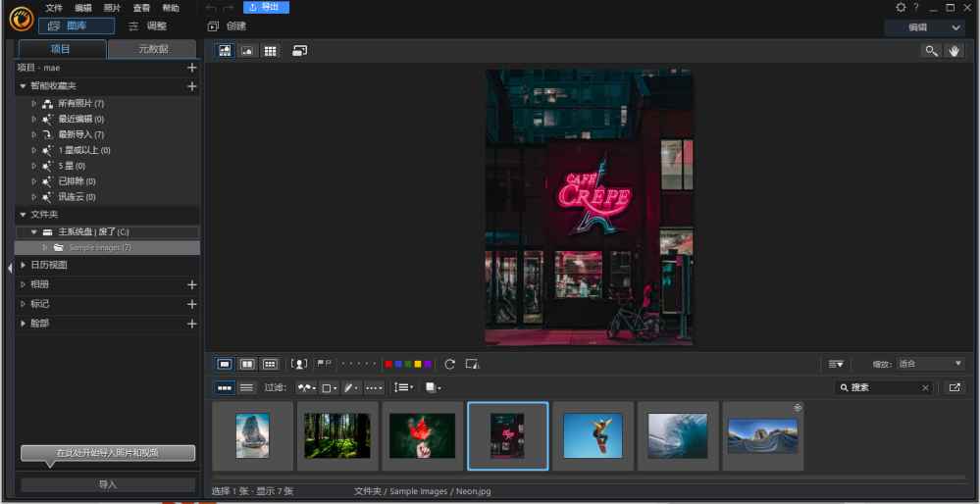Toggle list view in the browser panel
Viewport: 980px width, 504px height.
pyautogui.click(x=247, y=388)
